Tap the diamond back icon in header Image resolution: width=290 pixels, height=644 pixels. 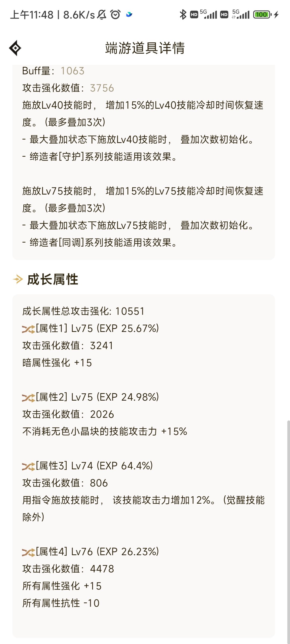coord(15,48)
